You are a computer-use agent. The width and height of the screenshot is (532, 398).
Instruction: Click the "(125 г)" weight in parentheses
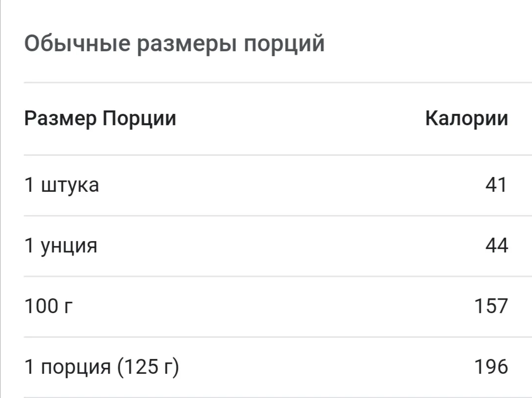pyautogui.click(x=148, y=367)
